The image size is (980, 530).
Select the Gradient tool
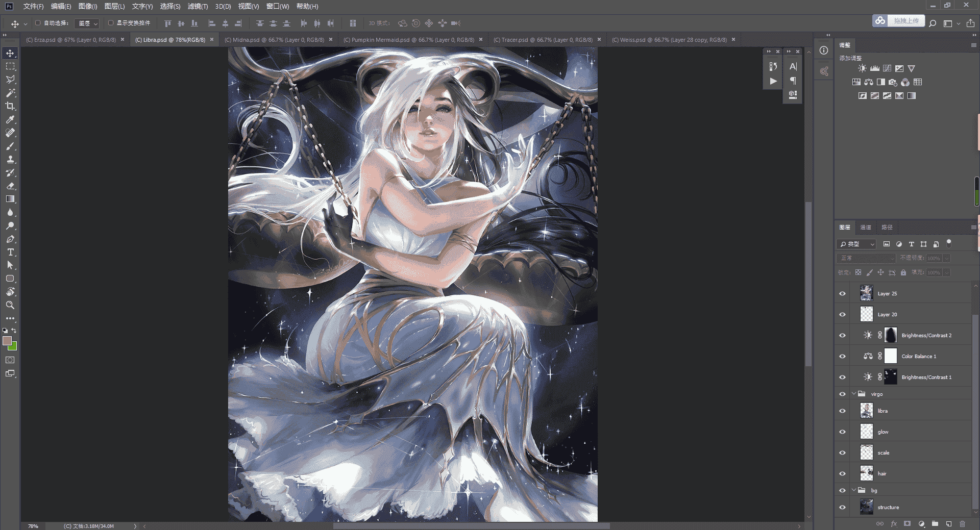(x=10, y=199)
